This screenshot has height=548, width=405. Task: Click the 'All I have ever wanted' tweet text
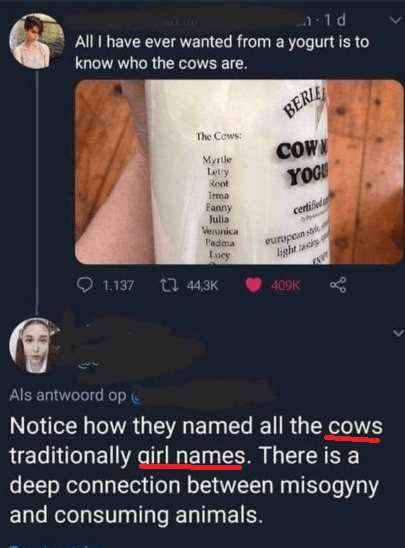(x=222, y=52)
